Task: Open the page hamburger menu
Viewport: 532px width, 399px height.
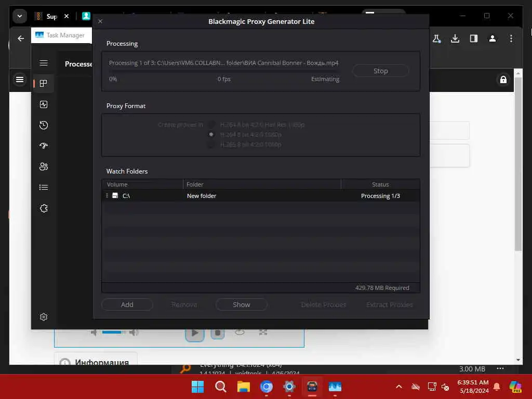Action: pos(20,79)
